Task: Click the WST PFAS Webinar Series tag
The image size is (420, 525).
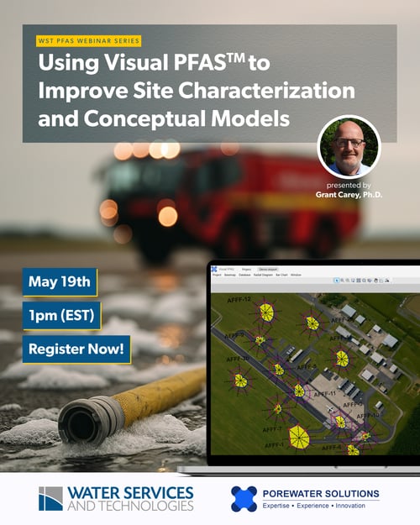Action: tap(89, 41)
